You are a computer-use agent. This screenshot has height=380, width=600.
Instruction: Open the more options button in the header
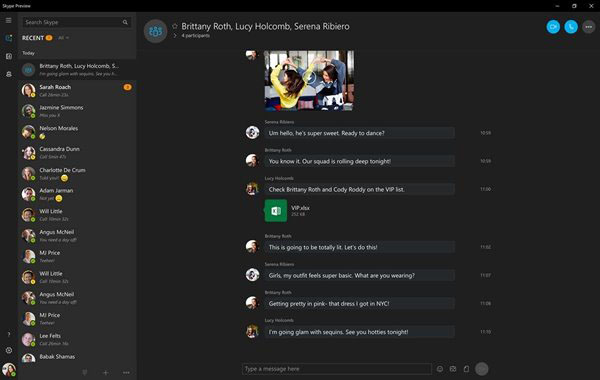click(589, 27)
